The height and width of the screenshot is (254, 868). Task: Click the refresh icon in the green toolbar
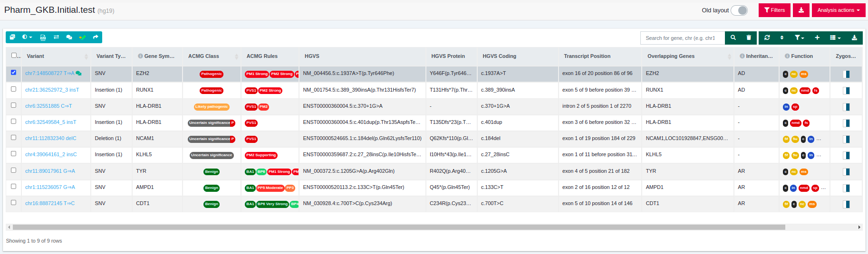click(x=767, y=38)
